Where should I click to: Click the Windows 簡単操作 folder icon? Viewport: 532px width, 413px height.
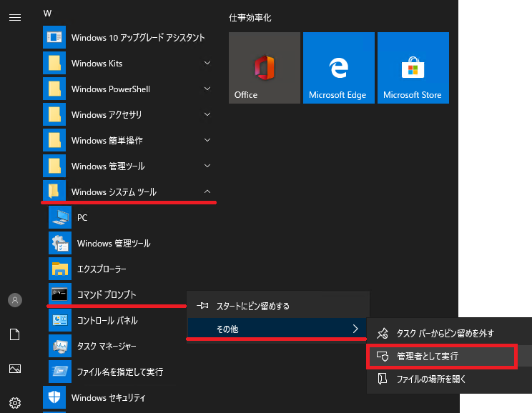pyautogui.click(x=54, y=140)
